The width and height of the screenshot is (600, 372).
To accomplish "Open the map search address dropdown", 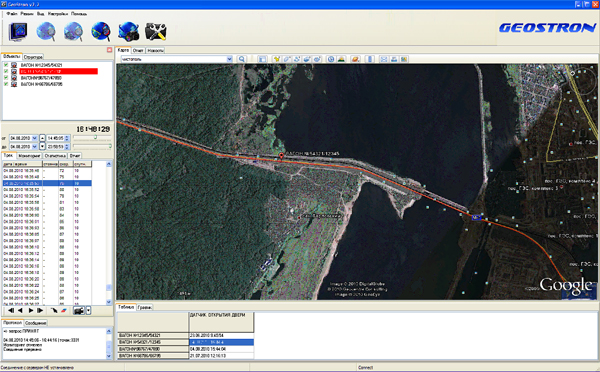I will [x=229, y=59].
